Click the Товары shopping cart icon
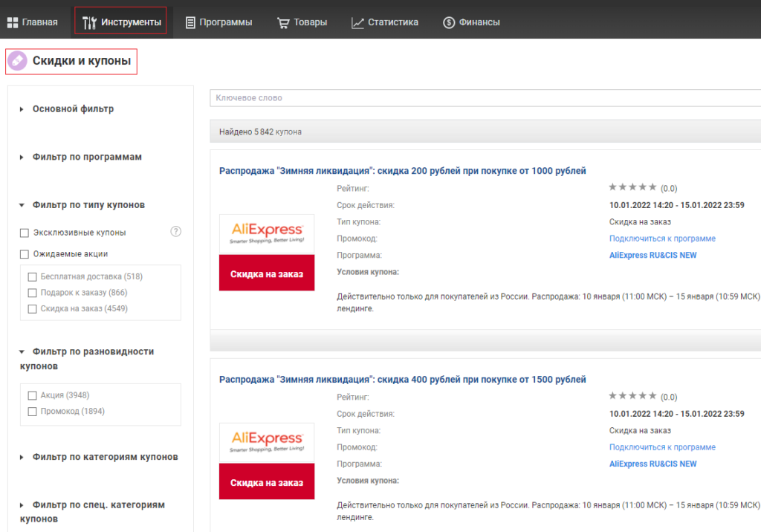 pyautogui.click(x=283, y=22)
